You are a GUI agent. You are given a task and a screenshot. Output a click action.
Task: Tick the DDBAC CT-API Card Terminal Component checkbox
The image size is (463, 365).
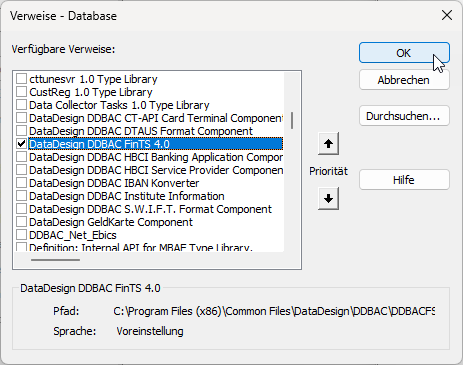pos(22,118)
